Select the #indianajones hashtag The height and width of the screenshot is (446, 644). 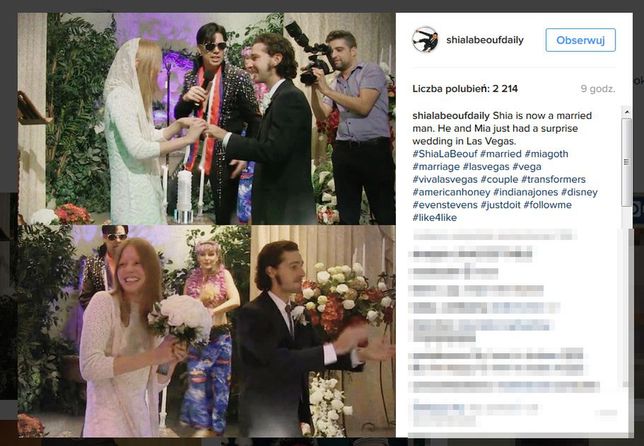pyautogui.click(x=525, y=192)
